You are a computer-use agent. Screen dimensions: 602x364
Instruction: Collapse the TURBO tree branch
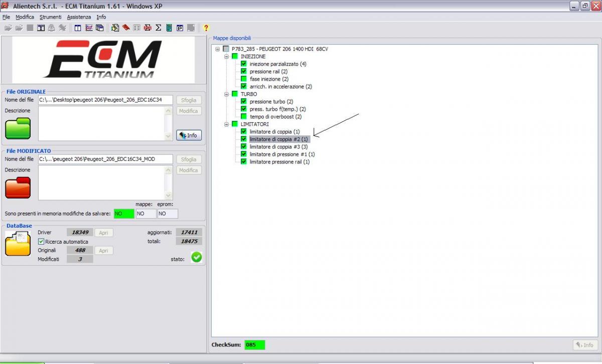[226, 94]
